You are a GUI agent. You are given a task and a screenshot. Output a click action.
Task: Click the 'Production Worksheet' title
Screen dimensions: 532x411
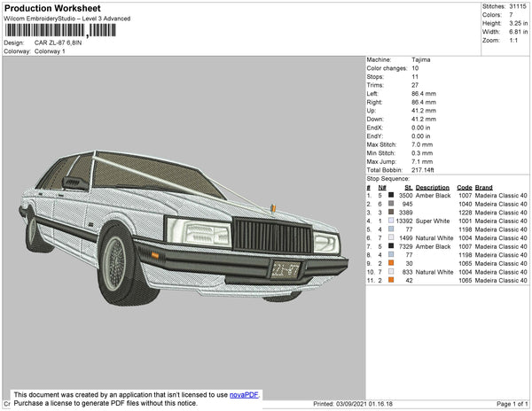52,8
